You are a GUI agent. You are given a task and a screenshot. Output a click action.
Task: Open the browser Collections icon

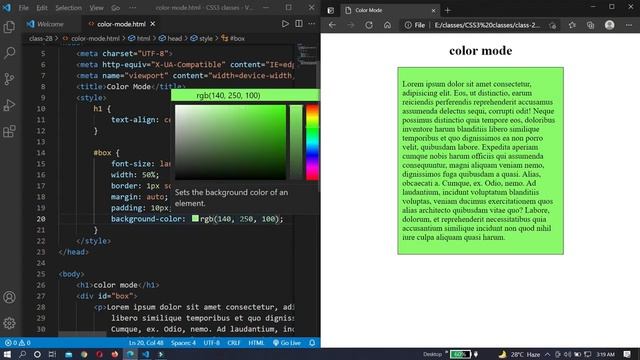(591, 25)
